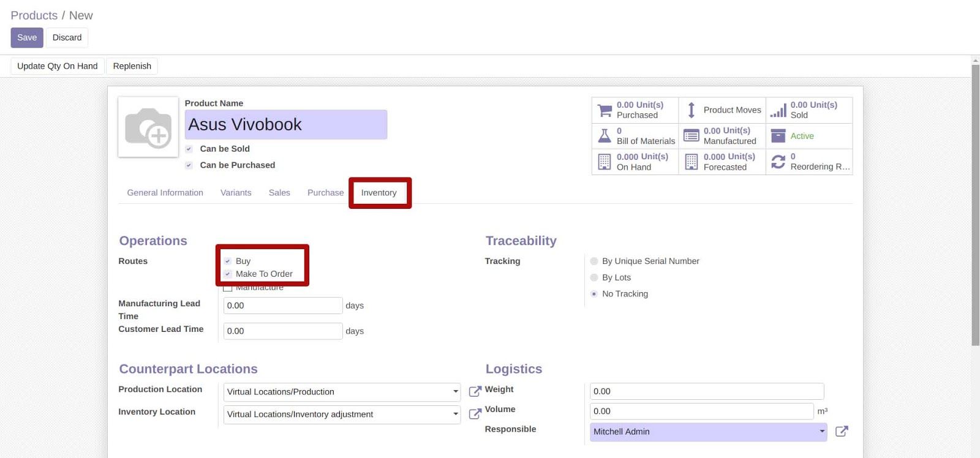The width and height of the screenshot is (980, 458).
Task: Expand the Inventory Location dropdown
Action: click(456, 415)
